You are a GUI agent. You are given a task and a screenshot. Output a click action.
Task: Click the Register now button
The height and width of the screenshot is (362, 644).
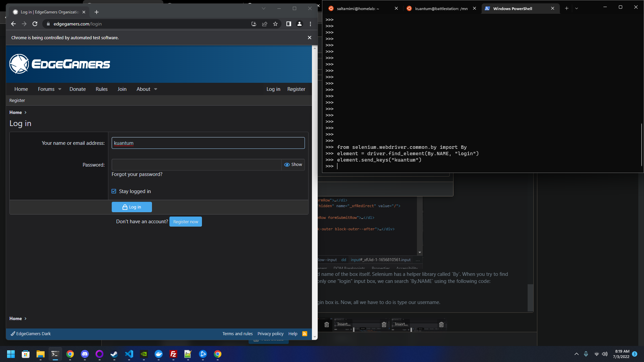pos(185,222)
